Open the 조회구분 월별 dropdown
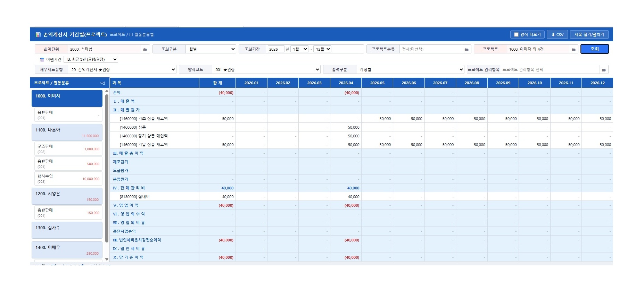This screenshot has width=644, height=290. click(x=211, y=49)
